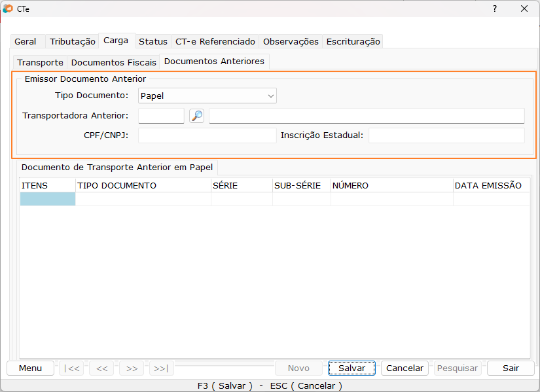
Task: Go to last record with >>| button
Action: [x=162, y=368]
